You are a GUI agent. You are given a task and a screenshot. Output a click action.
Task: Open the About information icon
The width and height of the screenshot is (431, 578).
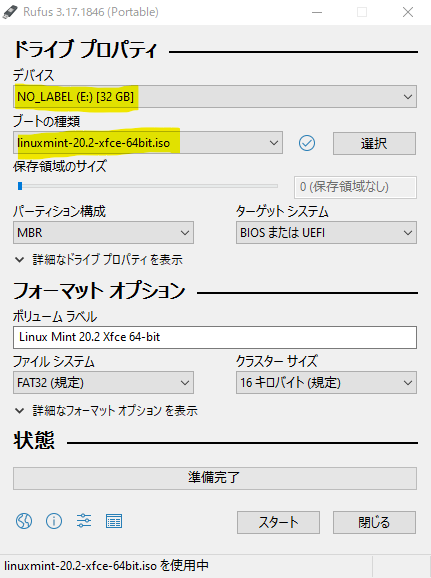(54, 521)
